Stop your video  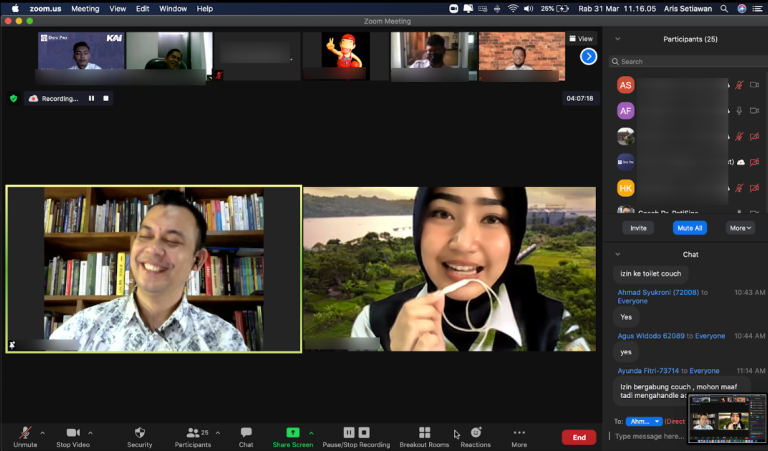(x=73, y=437)
